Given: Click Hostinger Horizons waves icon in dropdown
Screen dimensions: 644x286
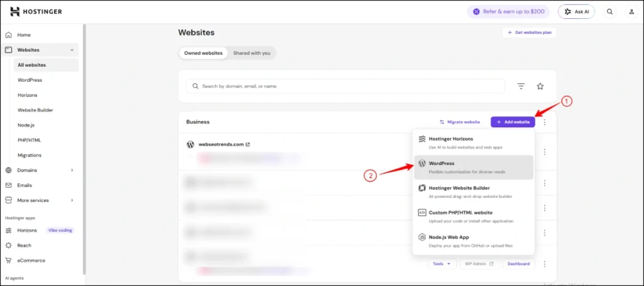Looking at the screenshot, I should 422,139.
